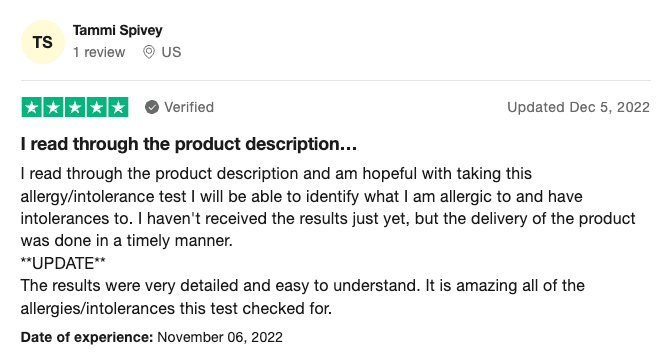The image size is (672, 360).
Task: Click the US country label
Action: tap(171, 52)
